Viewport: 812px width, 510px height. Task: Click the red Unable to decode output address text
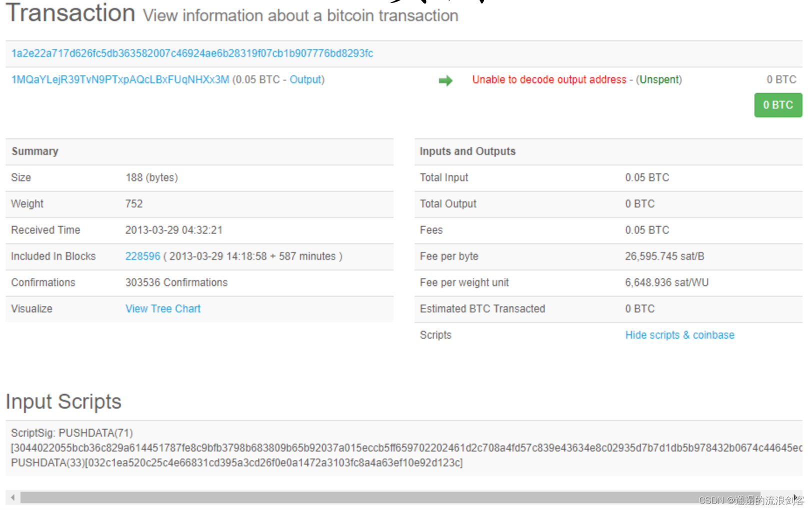[x=549, y=79]
